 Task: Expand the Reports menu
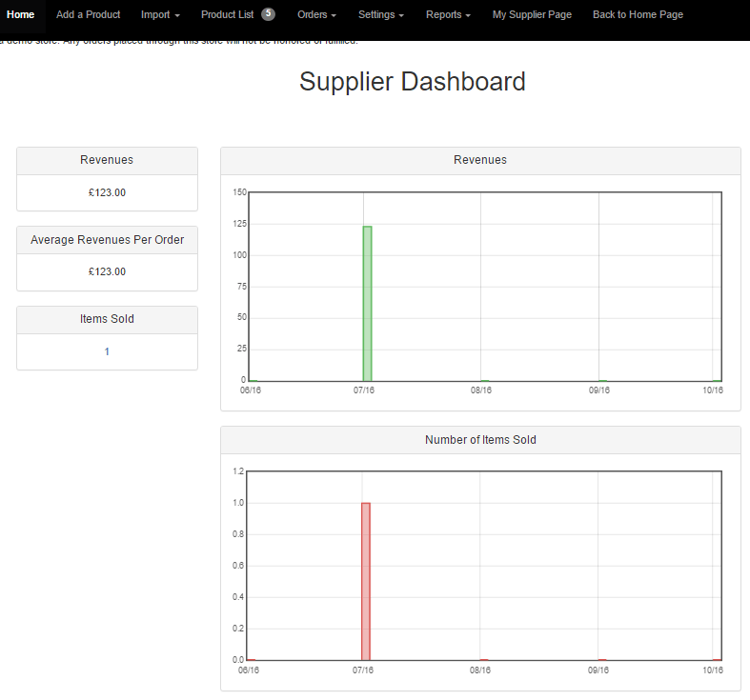(448, 15)
